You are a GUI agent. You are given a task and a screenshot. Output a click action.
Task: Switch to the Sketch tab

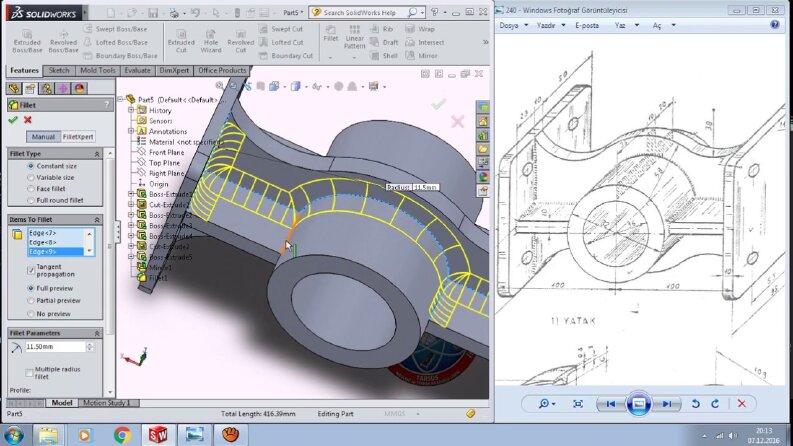point(59,71)
